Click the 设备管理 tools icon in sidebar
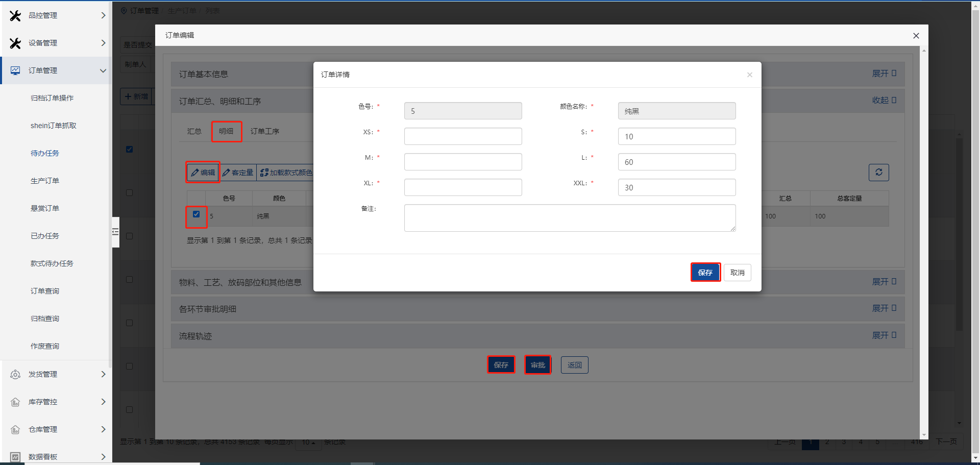 (15, 43)
